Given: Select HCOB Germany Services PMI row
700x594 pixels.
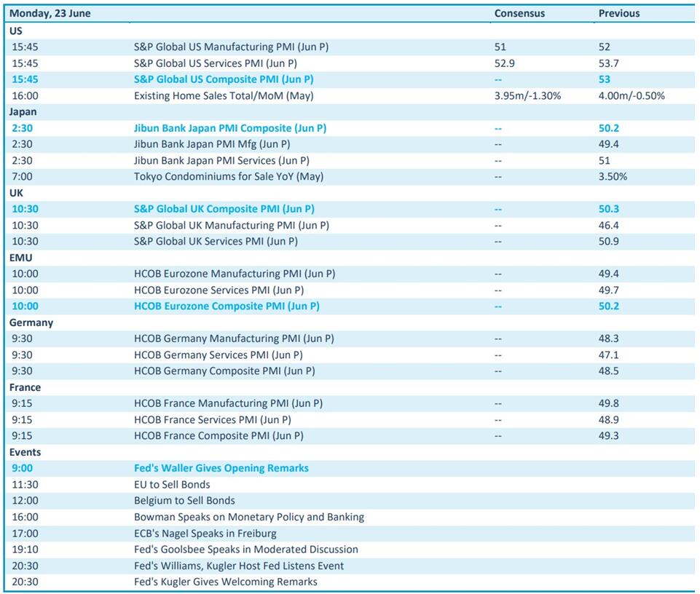Looking at the screenshot, I should click(x=219, y=355).
